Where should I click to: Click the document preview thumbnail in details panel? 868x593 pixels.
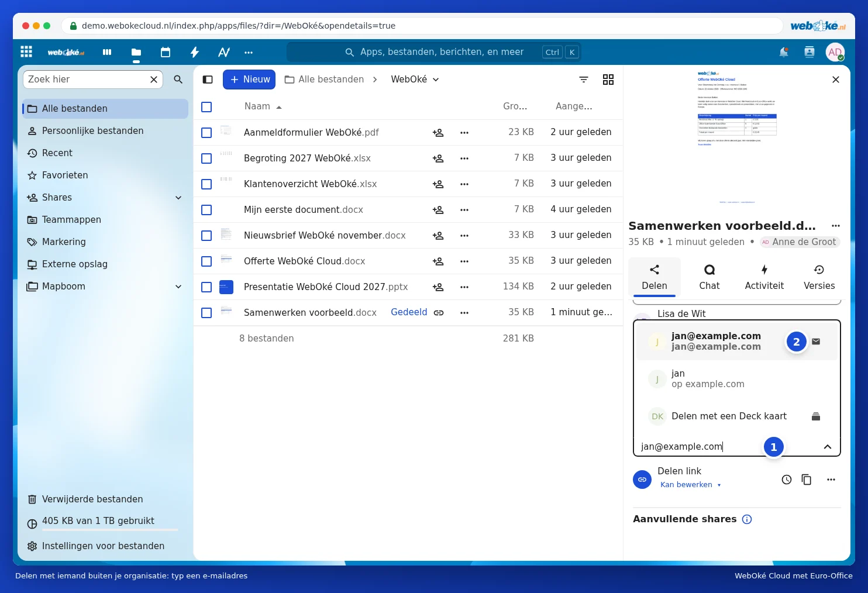(736, 137)
